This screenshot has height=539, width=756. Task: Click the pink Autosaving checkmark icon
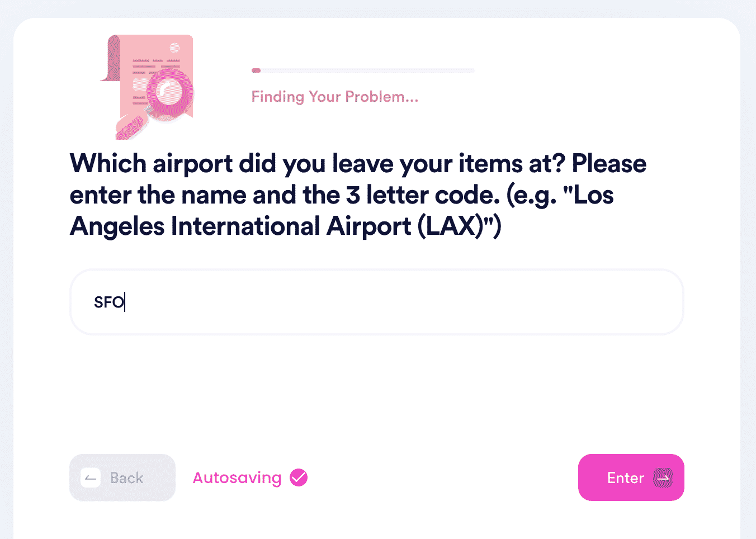299,477
